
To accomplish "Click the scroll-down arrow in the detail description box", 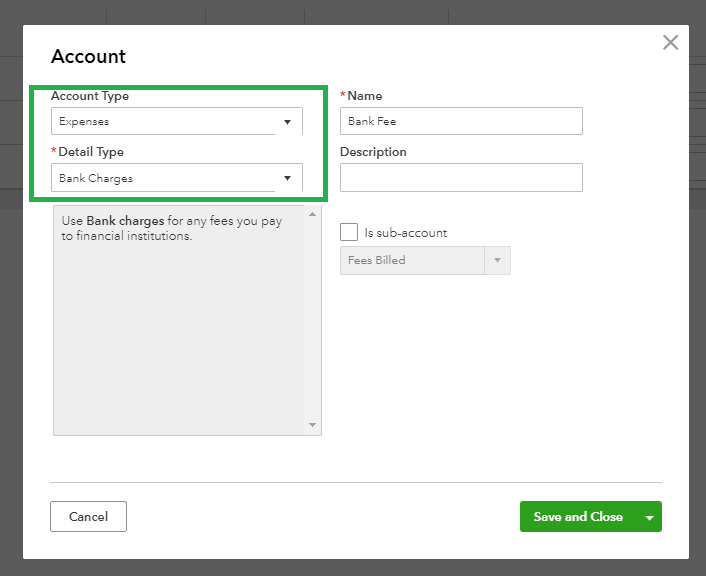I will tap(313, 426).
